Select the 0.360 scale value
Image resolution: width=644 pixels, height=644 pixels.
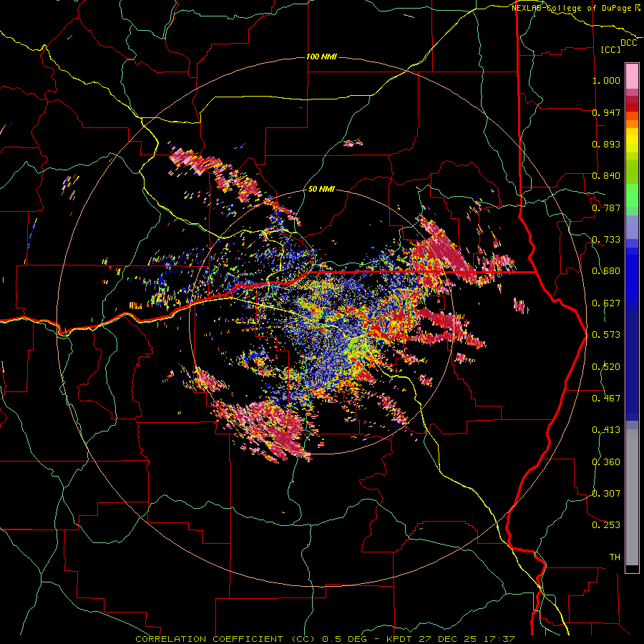tap(606, 462)
